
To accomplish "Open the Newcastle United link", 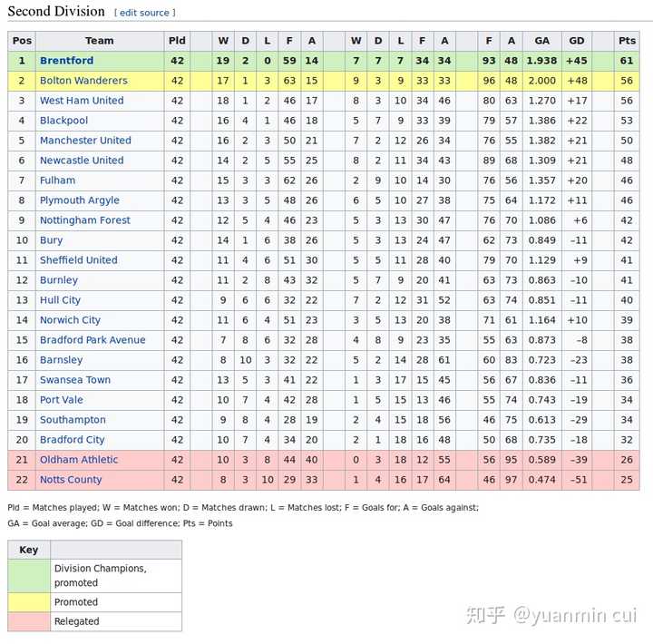I will click(82, 161).
